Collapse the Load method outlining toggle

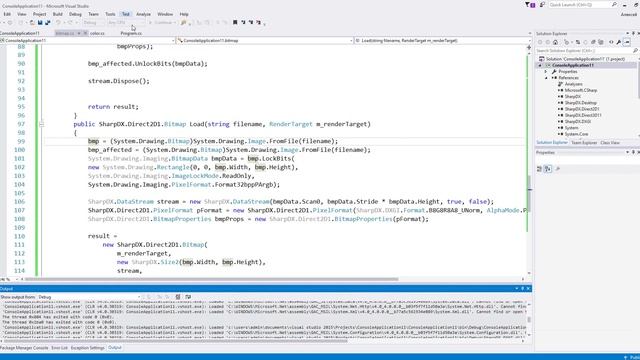41,124
